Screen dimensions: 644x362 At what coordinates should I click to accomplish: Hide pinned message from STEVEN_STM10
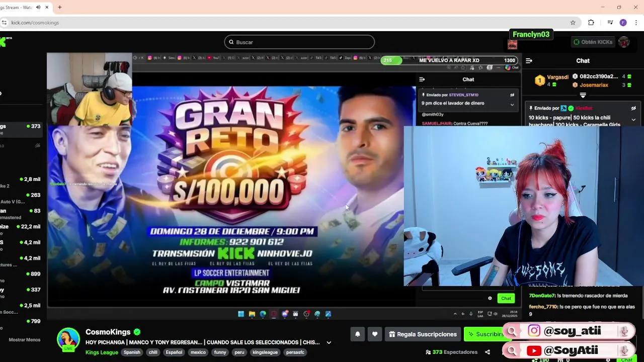(x=512, y=95)
